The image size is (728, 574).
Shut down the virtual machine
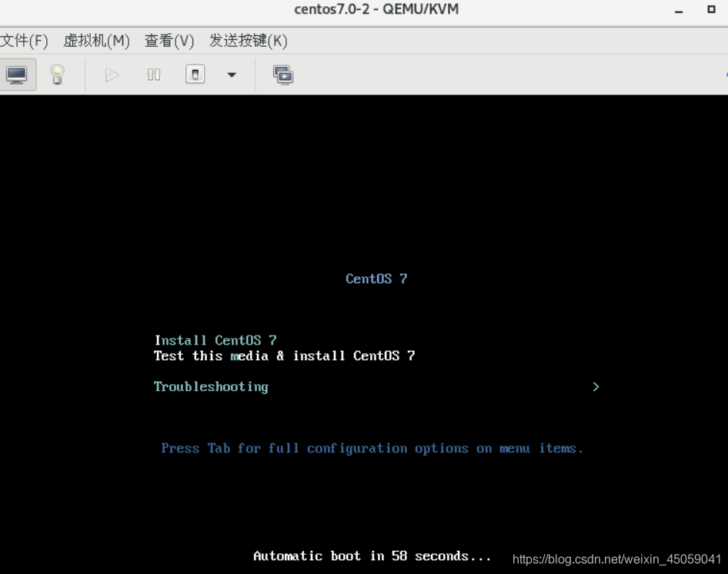[195, 75]
